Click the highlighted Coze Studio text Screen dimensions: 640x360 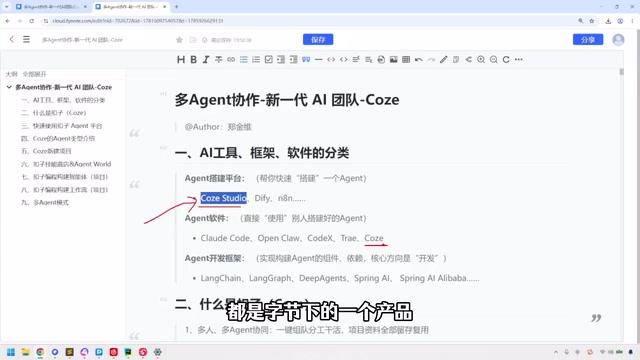pyautogui.click(x=223, y=198)
